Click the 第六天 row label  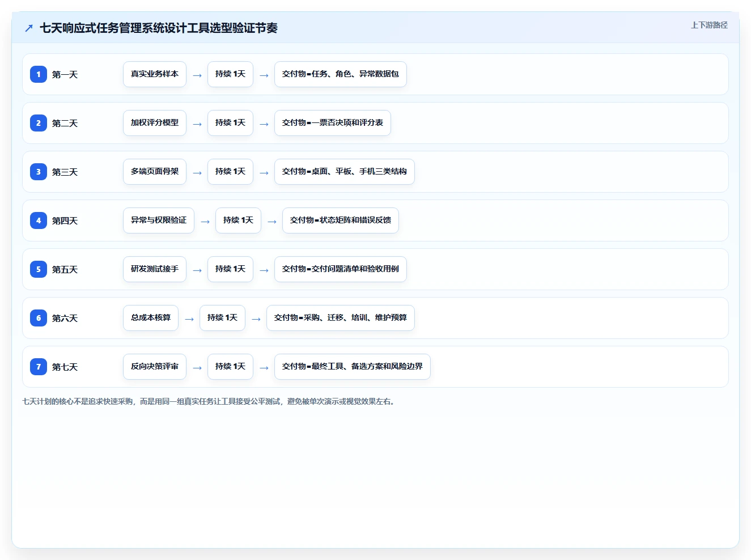coord(65,318)
